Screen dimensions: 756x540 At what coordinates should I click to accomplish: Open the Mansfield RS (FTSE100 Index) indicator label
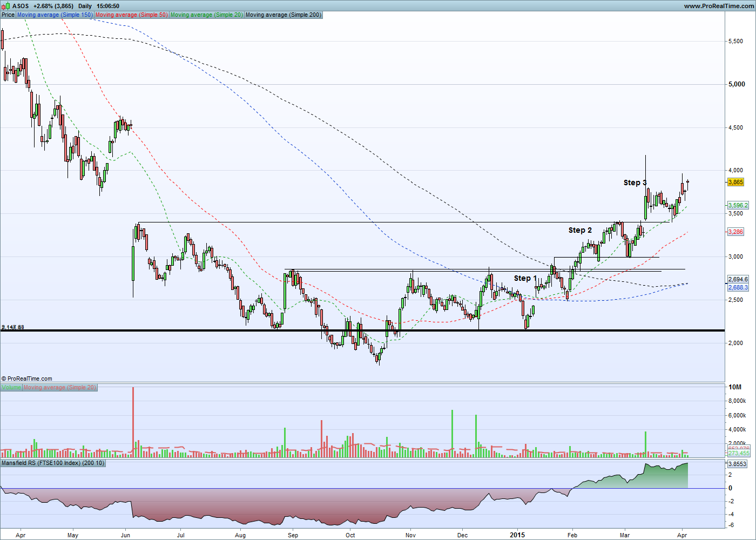pyautogui.click(x=53, y=463)
